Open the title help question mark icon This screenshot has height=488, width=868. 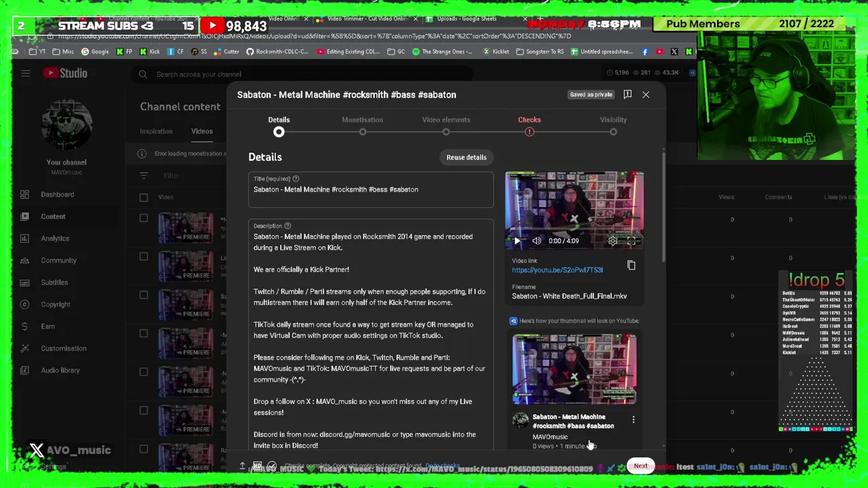[296, 179]
